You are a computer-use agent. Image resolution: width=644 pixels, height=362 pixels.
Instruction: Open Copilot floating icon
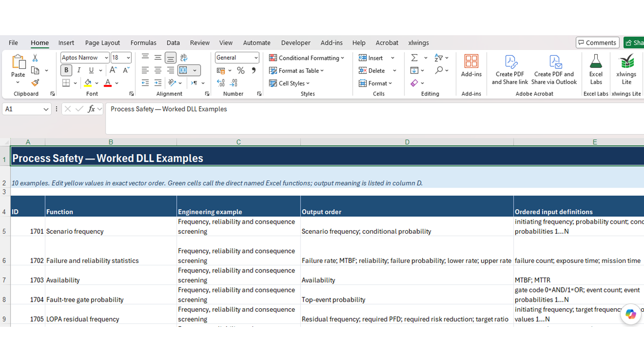630,314
